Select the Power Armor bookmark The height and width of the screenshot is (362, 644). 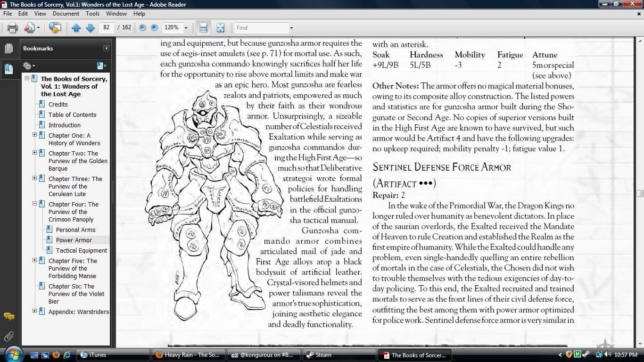tap(74, 240)
